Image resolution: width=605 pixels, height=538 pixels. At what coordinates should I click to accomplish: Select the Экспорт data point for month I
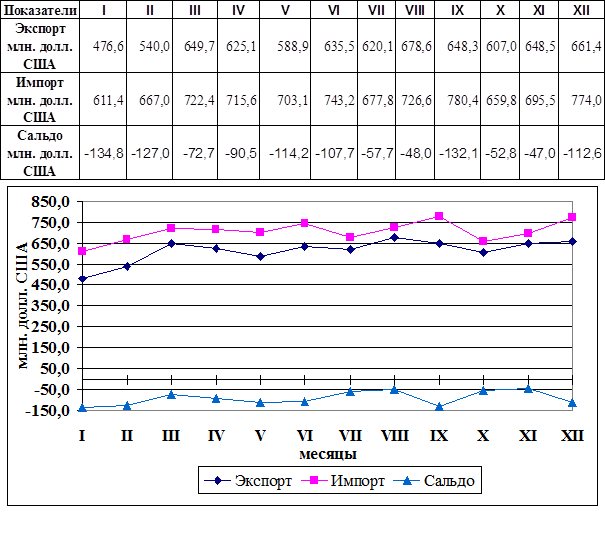pyautogui.click(x=82, y=279)
